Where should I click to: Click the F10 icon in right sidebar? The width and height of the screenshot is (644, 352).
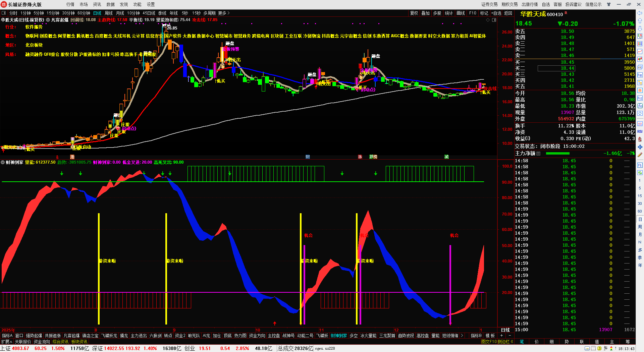tap(640, 75)
